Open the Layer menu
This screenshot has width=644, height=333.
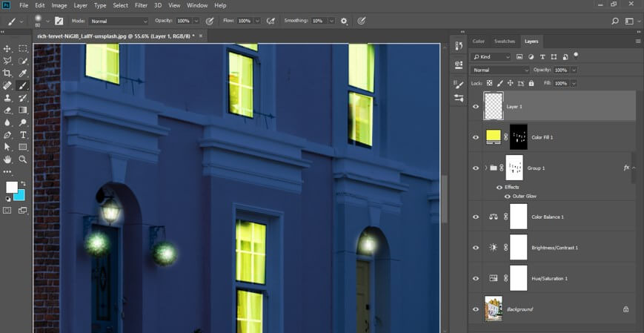pyautogui.click(x=81, y=5)
